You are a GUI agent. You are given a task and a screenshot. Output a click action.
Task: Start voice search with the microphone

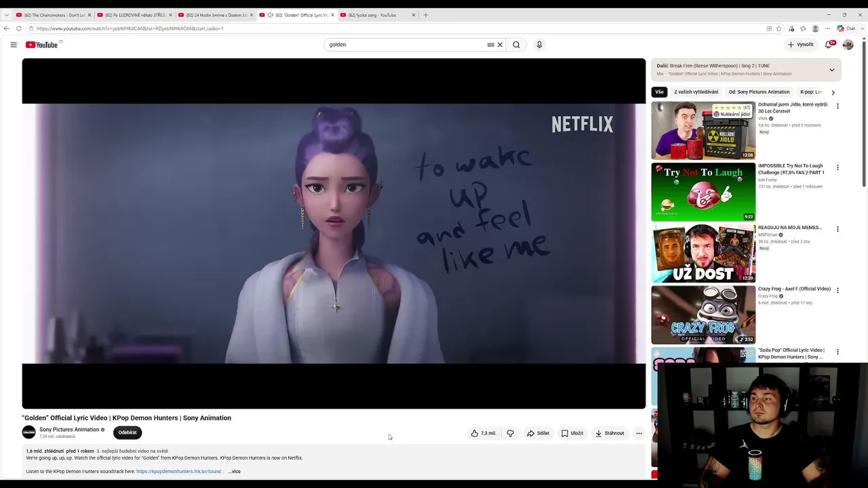click(x=539, y=45)
